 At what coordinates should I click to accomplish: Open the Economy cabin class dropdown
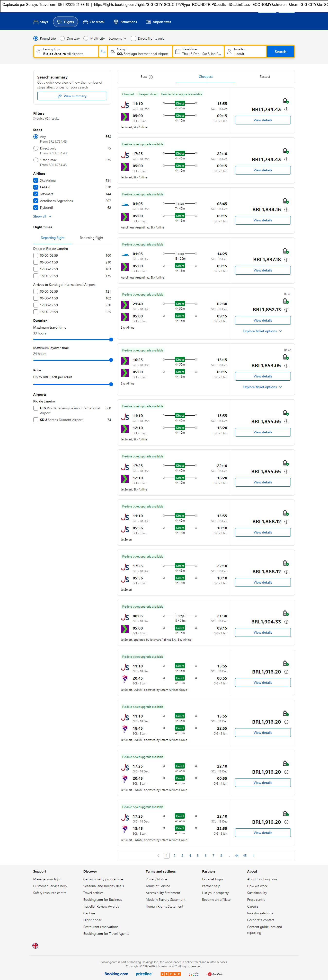coord(117,38)
